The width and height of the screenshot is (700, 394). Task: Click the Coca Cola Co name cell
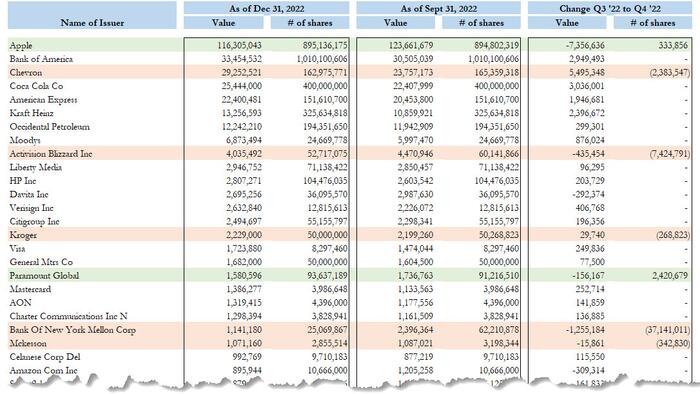[36, 86]
